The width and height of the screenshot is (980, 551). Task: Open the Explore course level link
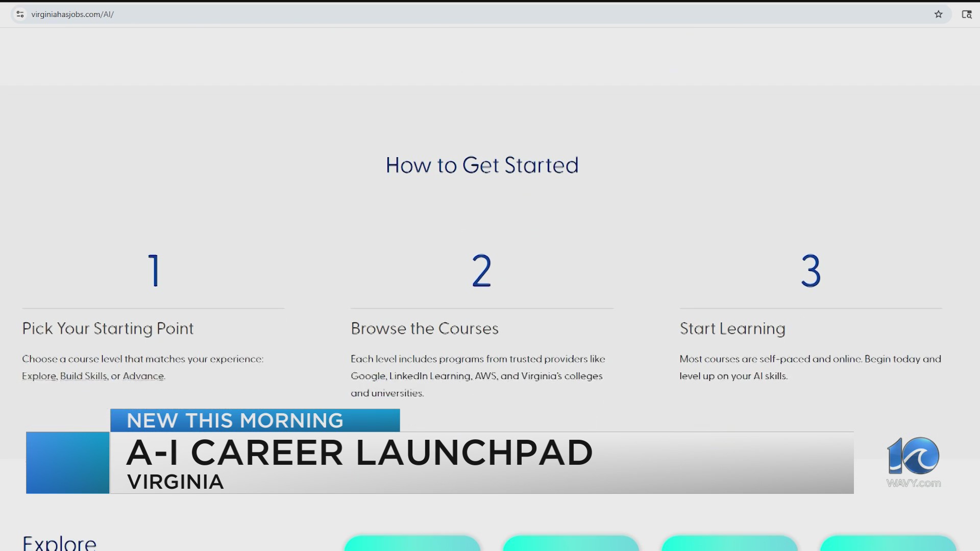pyautogui.click(x=40, y=376)
